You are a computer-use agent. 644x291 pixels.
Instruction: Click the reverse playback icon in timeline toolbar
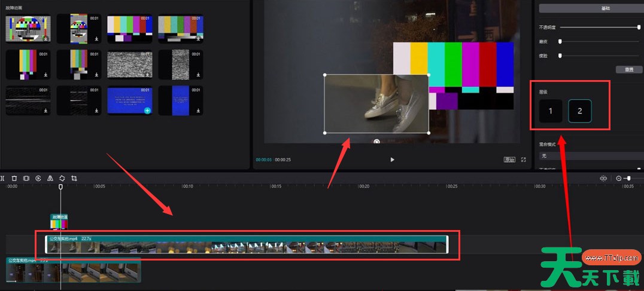[38, 178]
